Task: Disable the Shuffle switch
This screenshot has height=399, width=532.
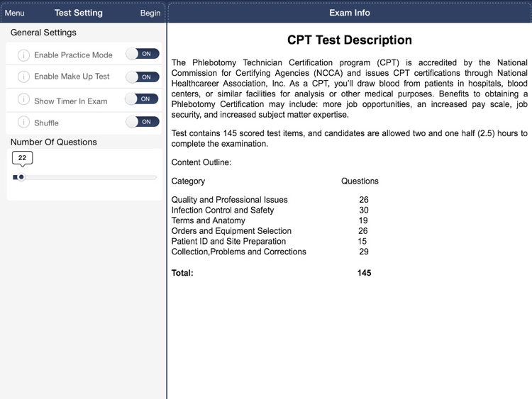Action: pyautogui.click(x=143, y=122)
